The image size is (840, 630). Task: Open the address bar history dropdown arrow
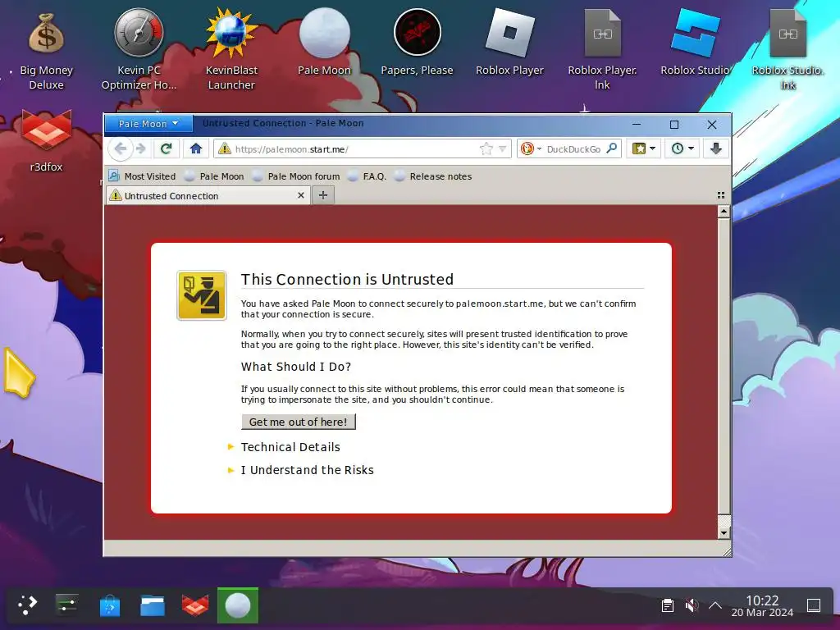click(502, 148)
